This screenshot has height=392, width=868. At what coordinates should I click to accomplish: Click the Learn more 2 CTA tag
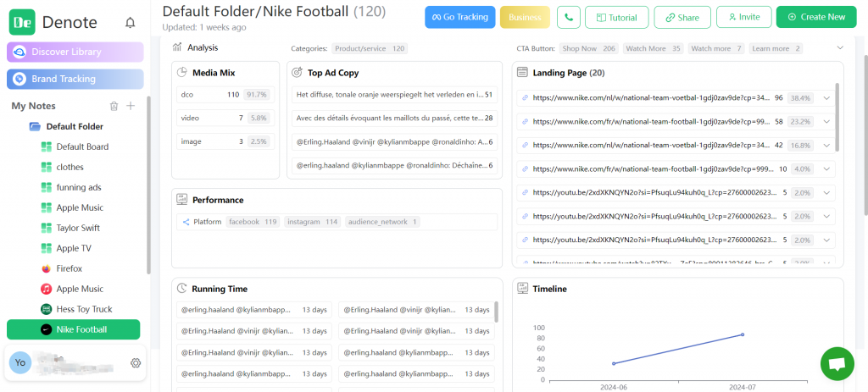point(776,48)
